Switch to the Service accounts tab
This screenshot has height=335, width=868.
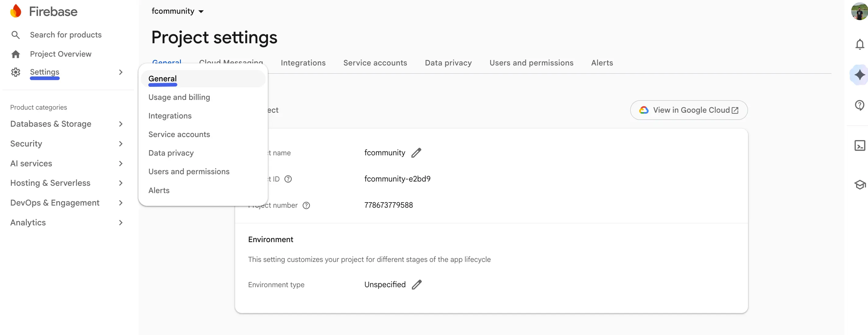point(375,63)
